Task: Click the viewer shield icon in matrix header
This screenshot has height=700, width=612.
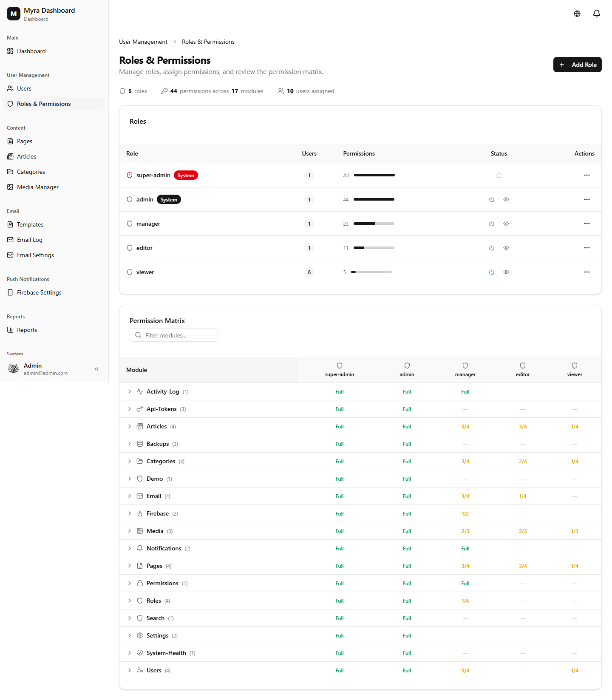Action: (575, 366)
